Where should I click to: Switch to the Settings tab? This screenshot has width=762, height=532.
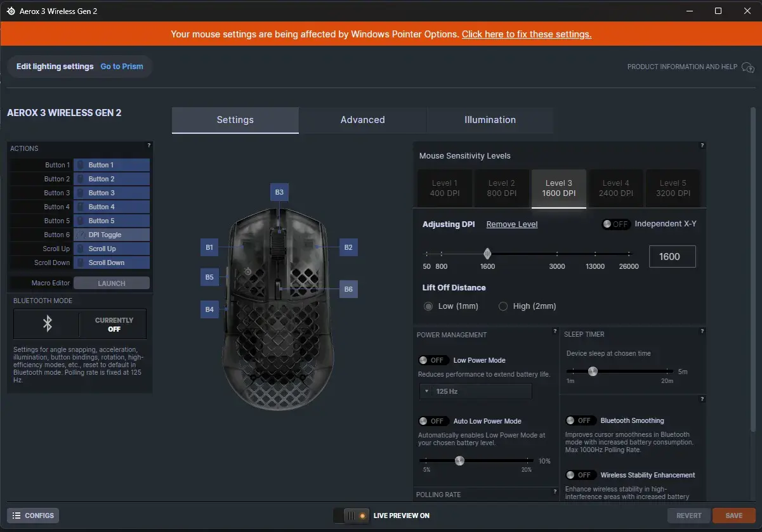(235, 120)
